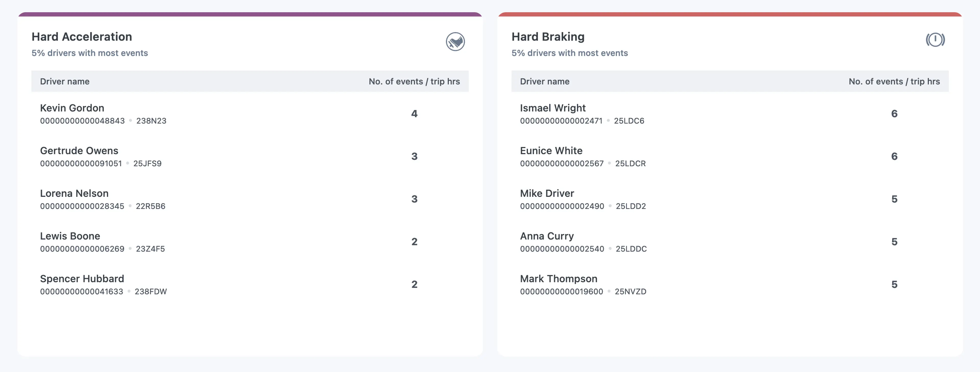This screenshot has height=372, width=980.
Task: Select Spencer Hubbard in acceleration list
Action: (82, 279)
